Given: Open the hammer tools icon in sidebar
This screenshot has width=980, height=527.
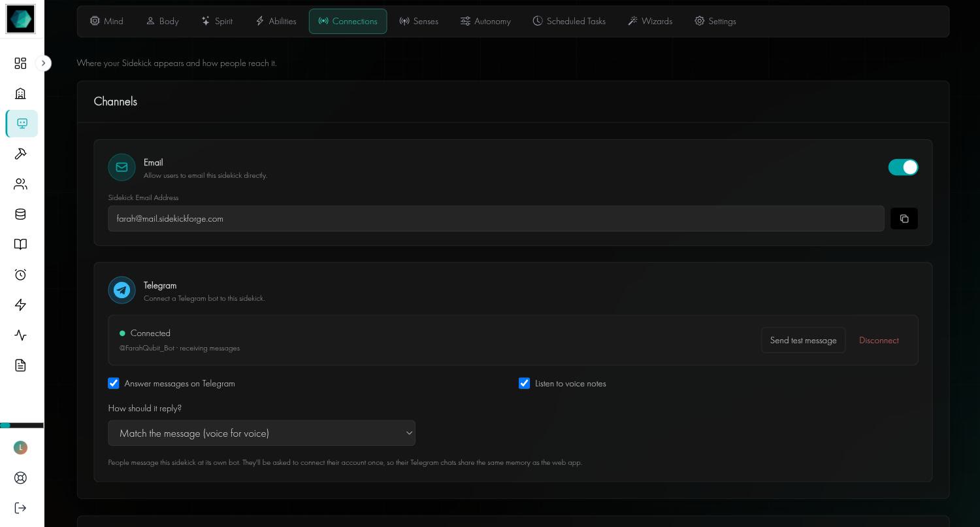Looking at the screenshot, I should click(x=20, y=154).
